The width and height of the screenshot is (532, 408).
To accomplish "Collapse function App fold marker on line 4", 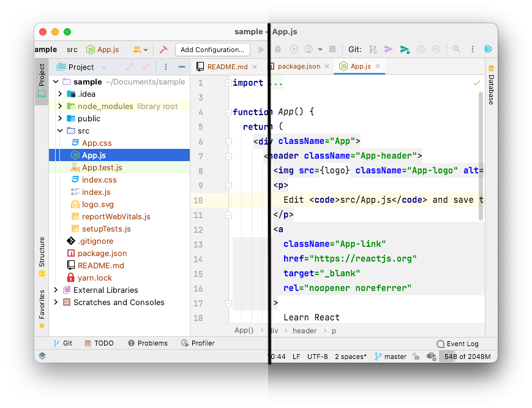I will coord(228,112).
